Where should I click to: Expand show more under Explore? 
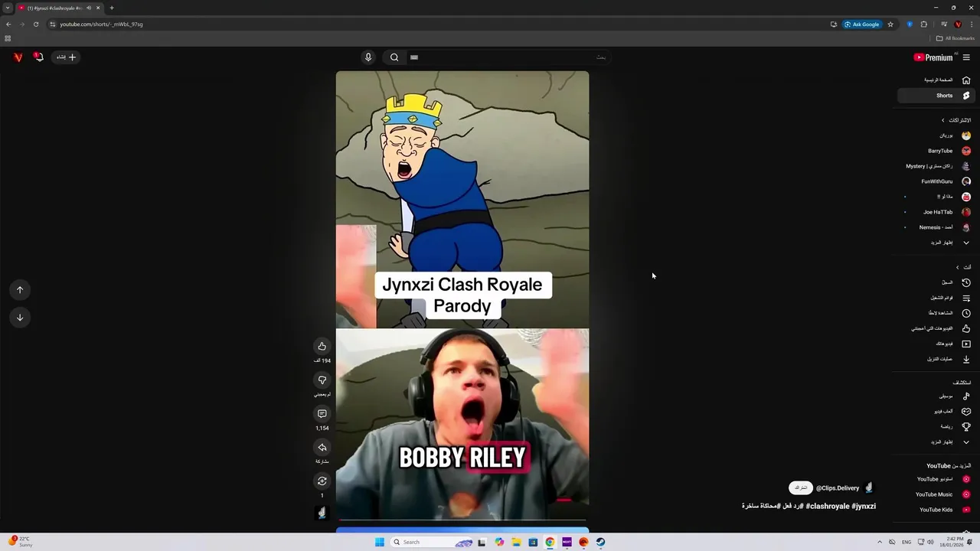click(936, 442)
